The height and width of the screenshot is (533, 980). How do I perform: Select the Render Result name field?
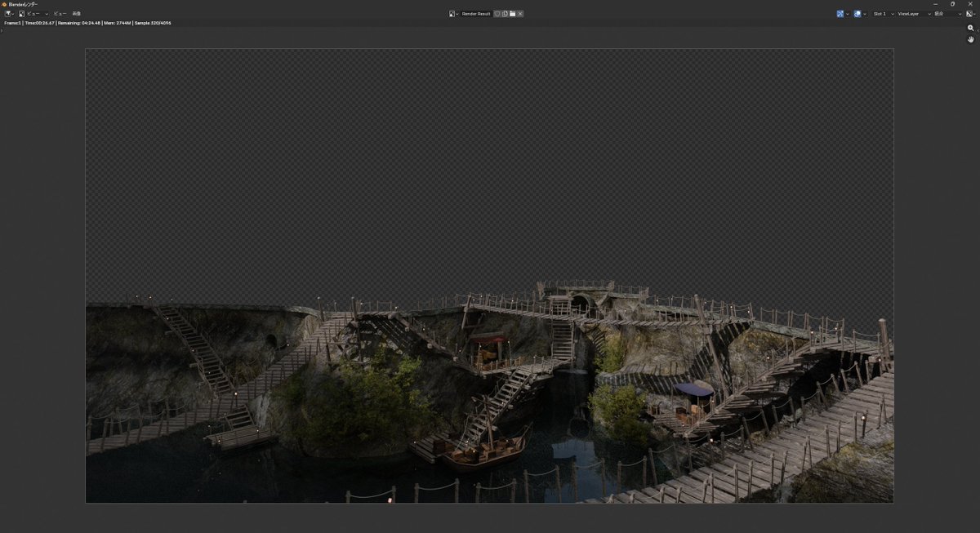[476, 14]
